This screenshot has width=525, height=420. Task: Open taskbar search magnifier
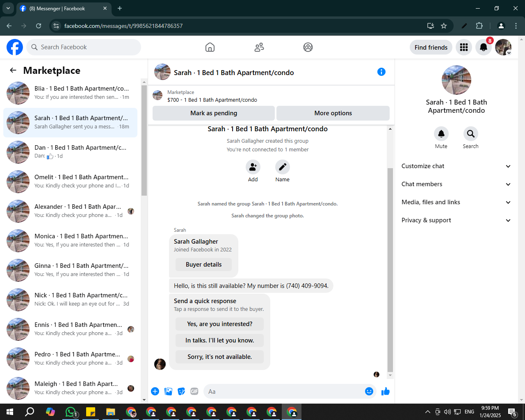(x=30, y=412)
